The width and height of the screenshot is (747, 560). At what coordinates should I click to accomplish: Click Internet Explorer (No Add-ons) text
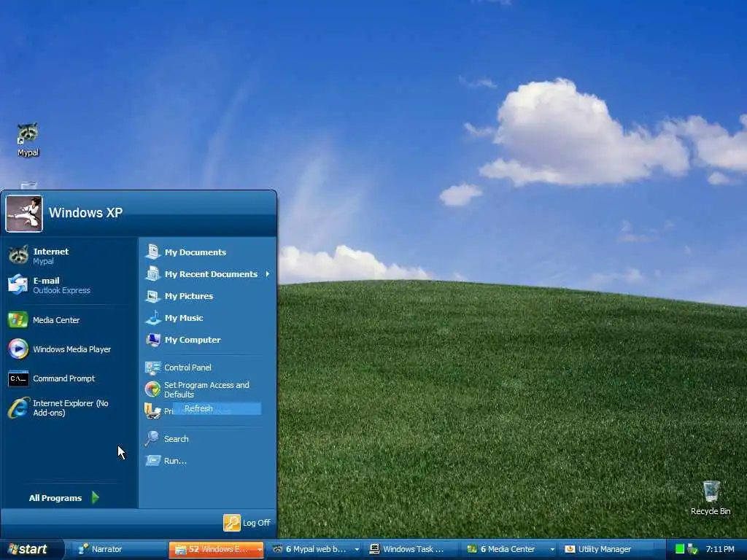71,408
